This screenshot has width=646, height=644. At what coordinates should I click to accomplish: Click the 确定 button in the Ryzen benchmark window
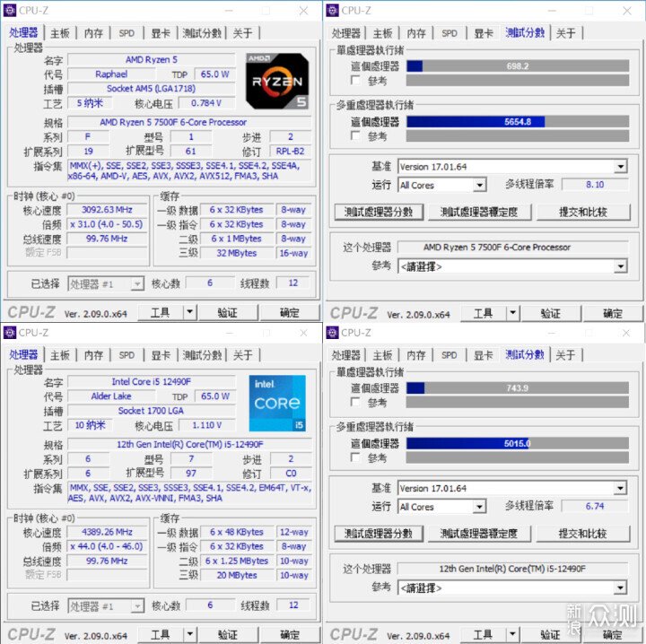click(613, 313)
